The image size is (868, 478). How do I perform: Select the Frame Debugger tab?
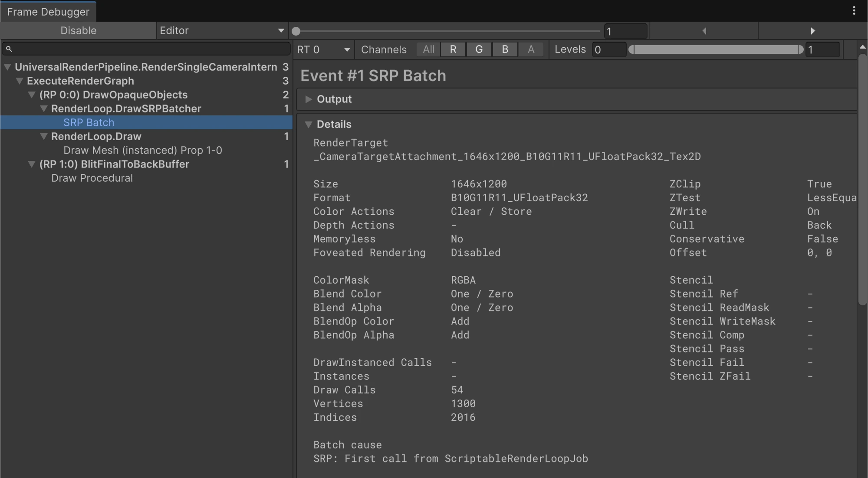(48, 12)
